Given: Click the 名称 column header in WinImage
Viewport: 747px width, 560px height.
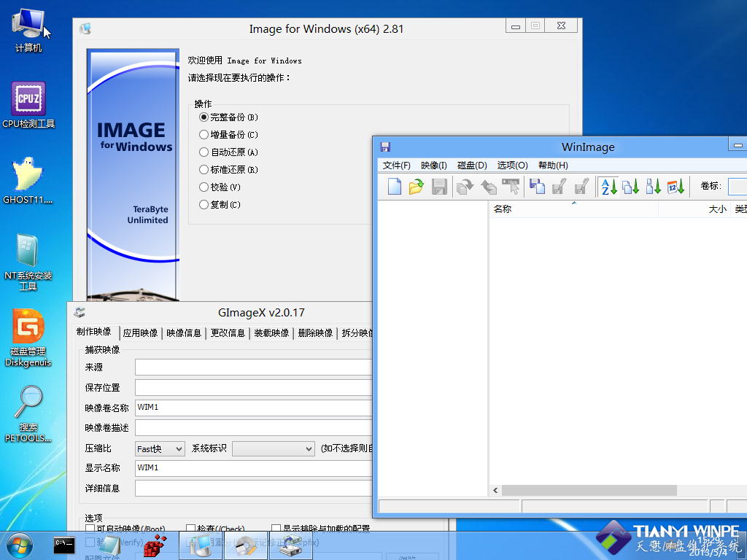Looking at the screenshot, I should click(573, 209).
